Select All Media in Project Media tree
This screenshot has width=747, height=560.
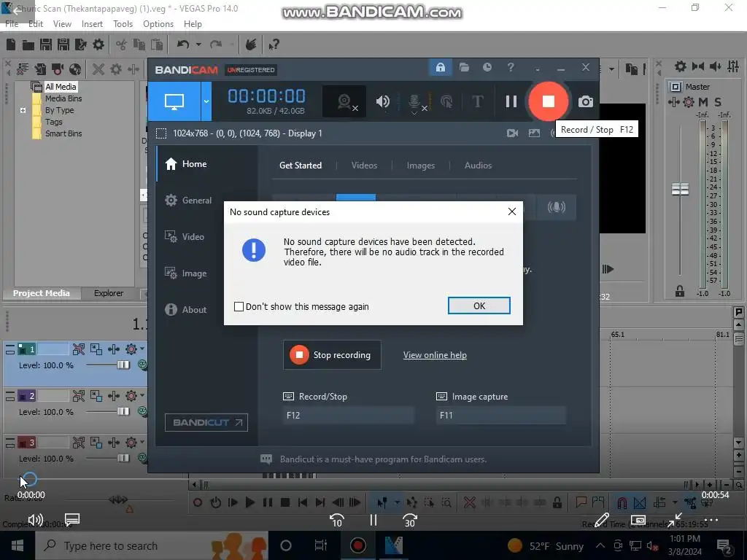(61, 87)
